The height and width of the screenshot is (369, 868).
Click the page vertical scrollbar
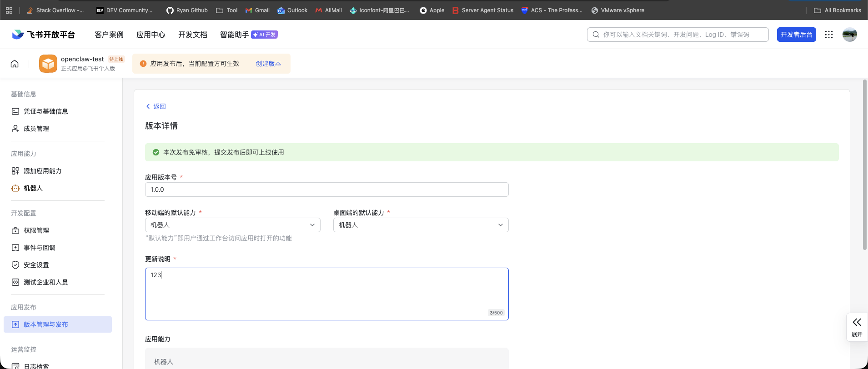(865, 165)
